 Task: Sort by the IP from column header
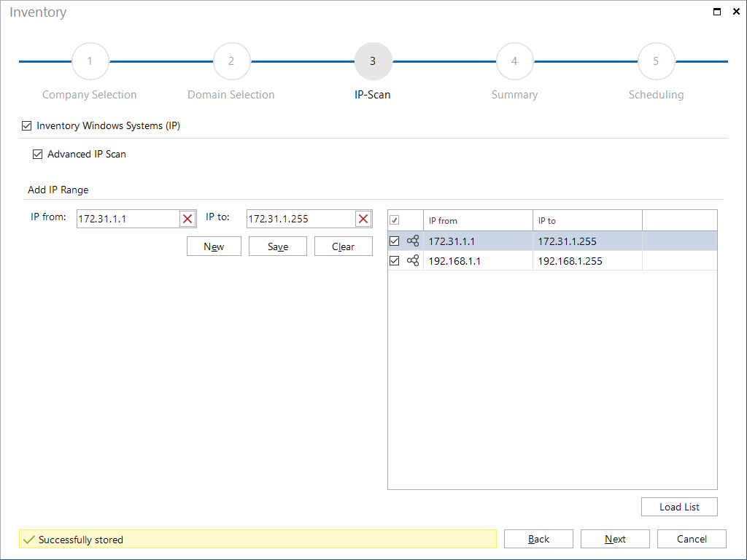coord(478,220)
